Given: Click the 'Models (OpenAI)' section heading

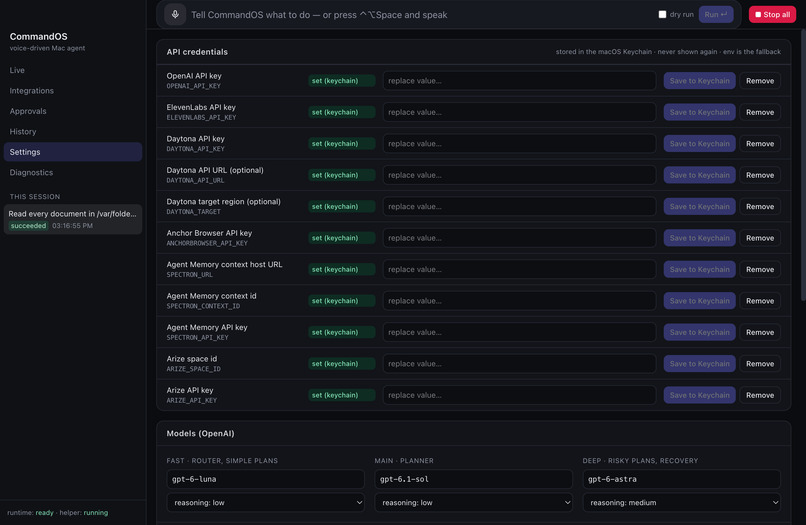Looking at the screenshot, I should [x=200, y=433].
